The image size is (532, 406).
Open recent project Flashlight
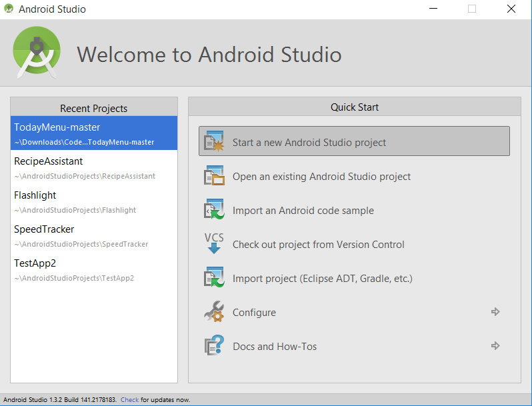[x=94, y=201]
